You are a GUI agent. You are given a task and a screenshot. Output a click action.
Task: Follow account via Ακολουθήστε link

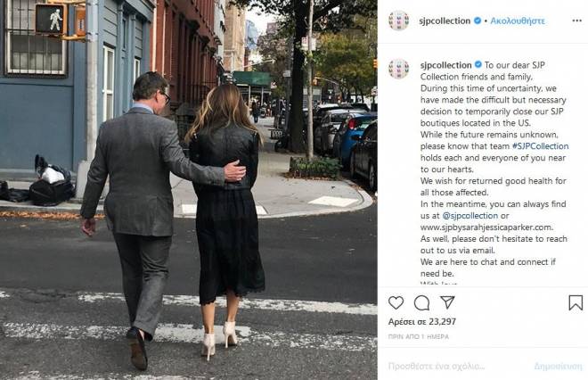coord(518,21)
